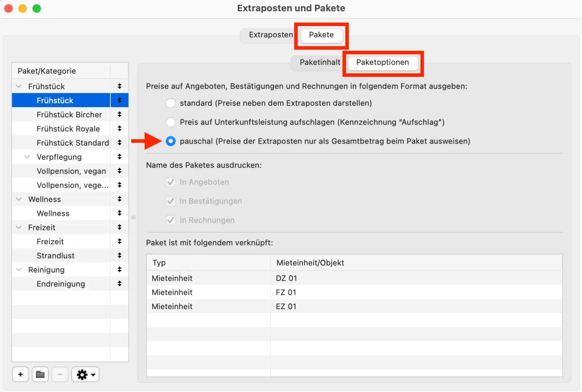
Task: Select Preis auf Unterkunftsleistung aufschlagen option
Action: coord(171,122)
